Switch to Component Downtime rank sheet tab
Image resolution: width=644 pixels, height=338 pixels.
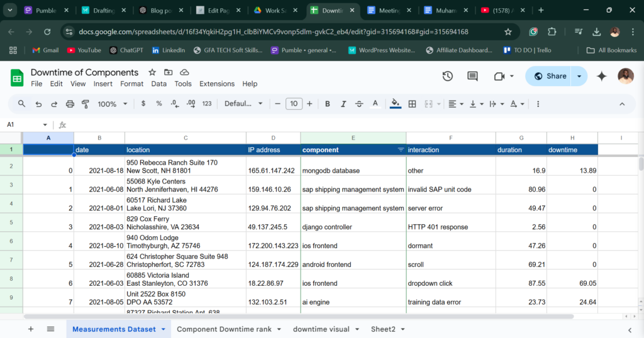tap(224, 329)
